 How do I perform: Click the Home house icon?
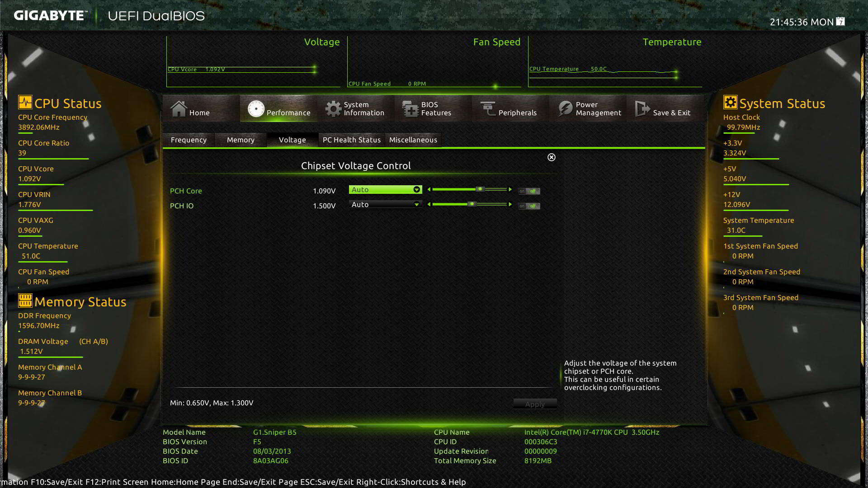(179, 108)
